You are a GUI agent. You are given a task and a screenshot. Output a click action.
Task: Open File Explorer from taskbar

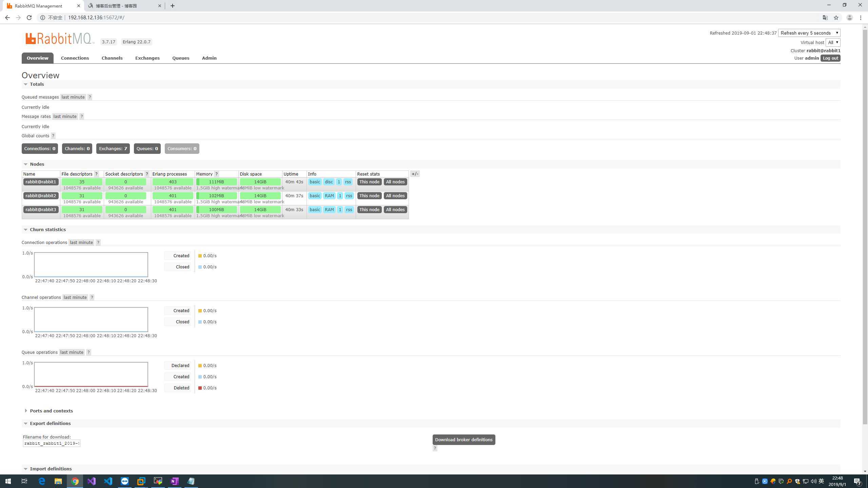tap(58, 481)
